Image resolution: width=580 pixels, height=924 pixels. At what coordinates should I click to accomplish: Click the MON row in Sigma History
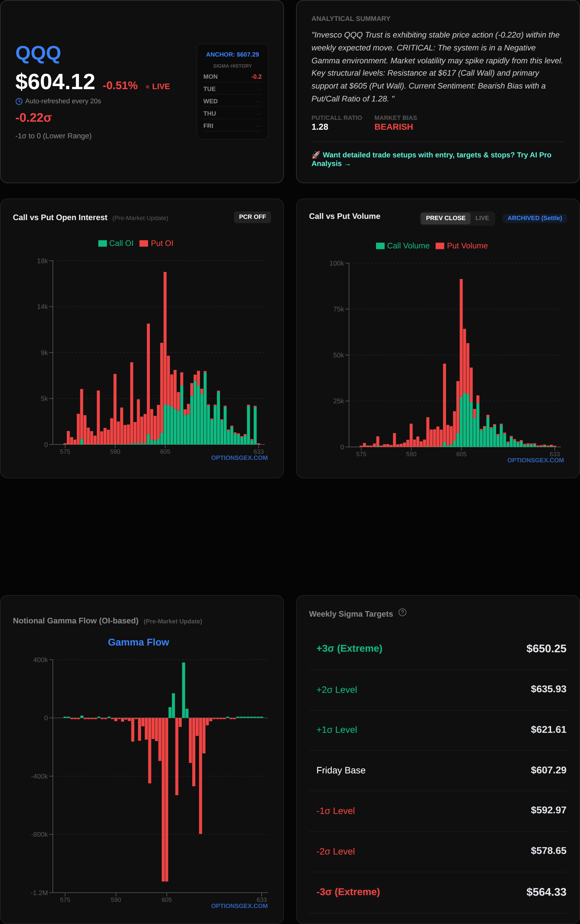tap(232, 77)
